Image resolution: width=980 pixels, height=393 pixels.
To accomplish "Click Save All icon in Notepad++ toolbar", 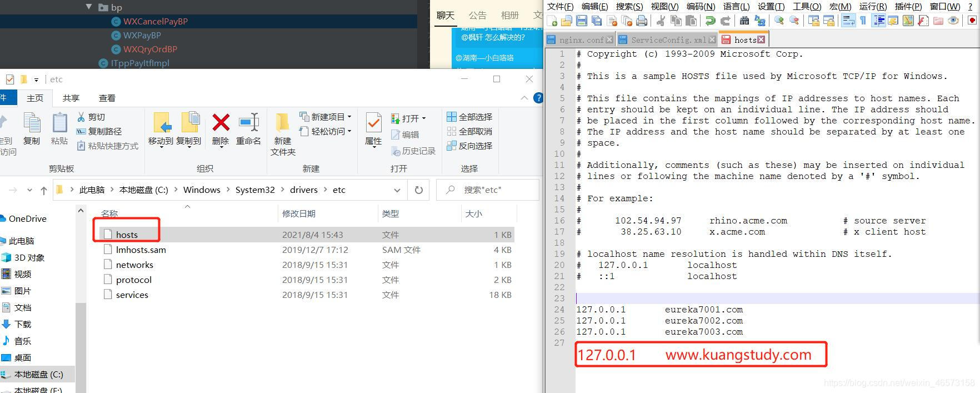I will pyautogui.click(x=597, y=21).
